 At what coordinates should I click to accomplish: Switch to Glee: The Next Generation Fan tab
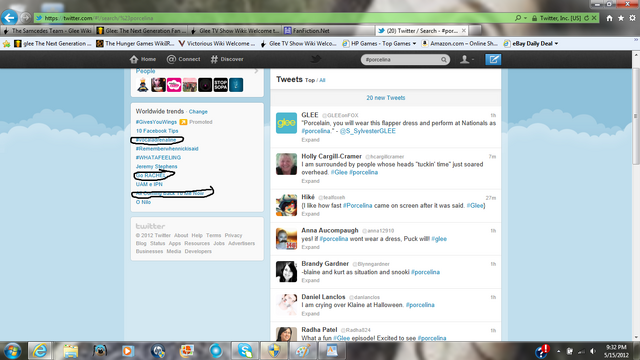pos(141,31)
